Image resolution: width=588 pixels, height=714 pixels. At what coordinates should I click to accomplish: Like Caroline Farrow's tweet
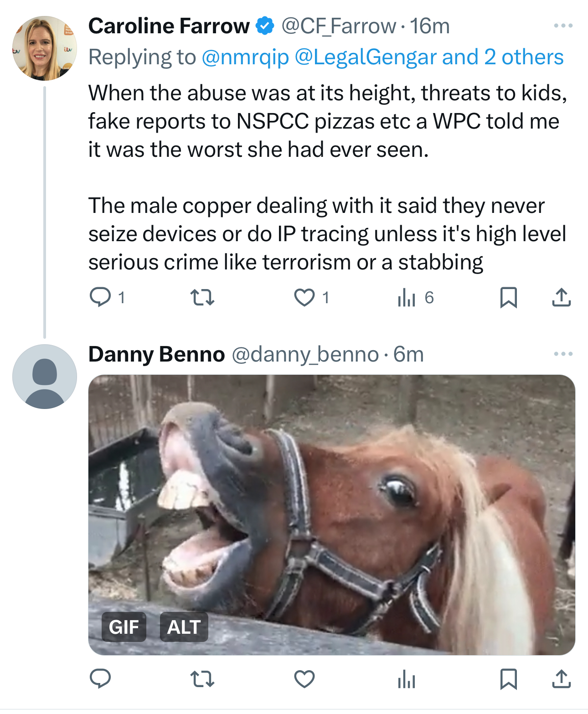coord(304,297)
